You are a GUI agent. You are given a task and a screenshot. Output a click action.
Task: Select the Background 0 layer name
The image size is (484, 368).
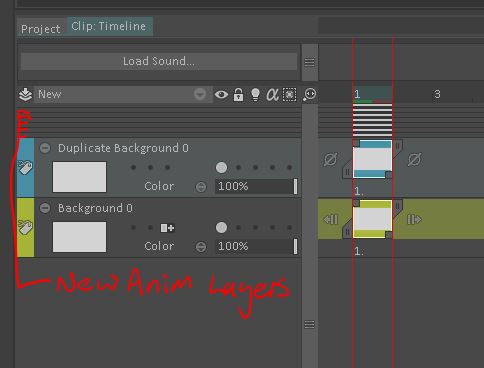point(95,208)
